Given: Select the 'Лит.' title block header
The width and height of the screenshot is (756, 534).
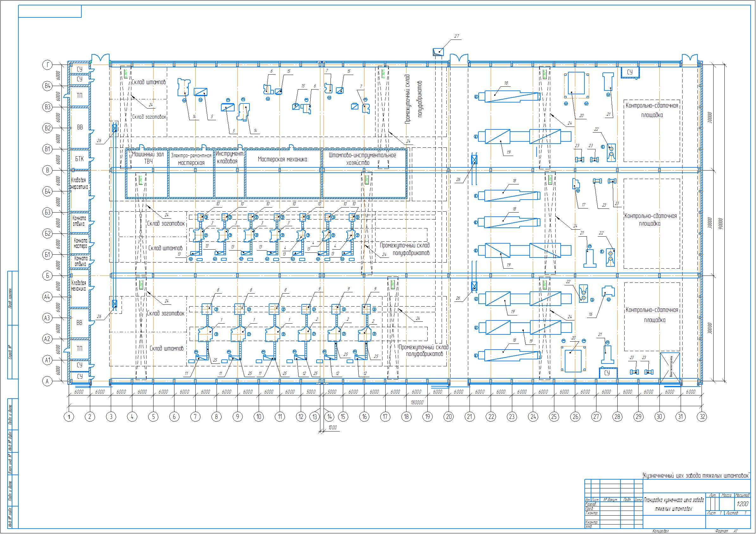Looking at the screenshot, I should pos(713,495).
